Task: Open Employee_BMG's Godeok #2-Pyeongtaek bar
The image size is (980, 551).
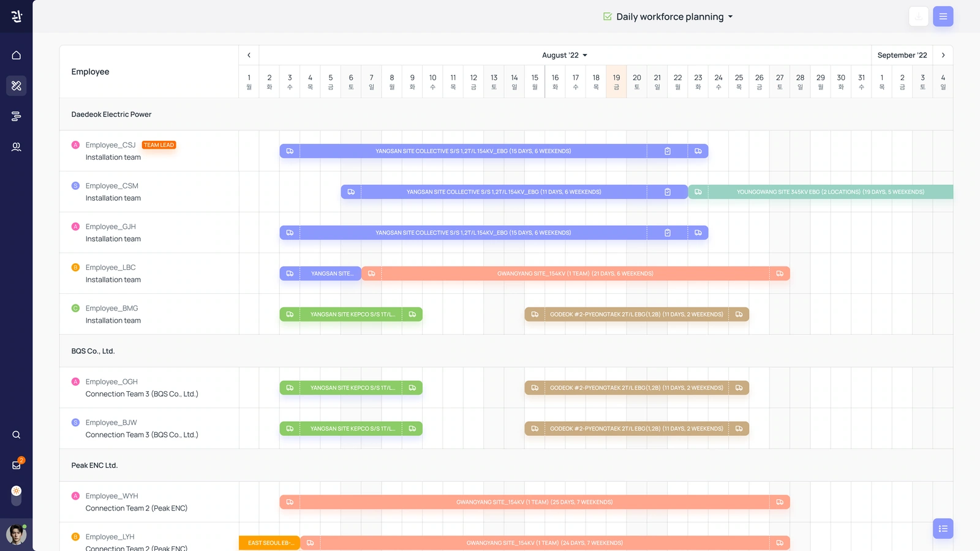Action: [x=637, y=315]
